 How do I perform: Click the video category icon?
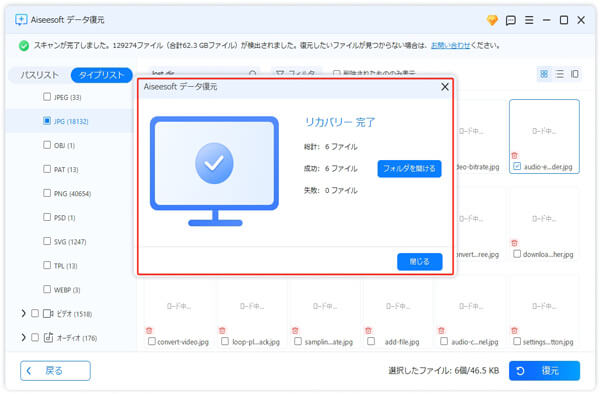tap(48, 314)
